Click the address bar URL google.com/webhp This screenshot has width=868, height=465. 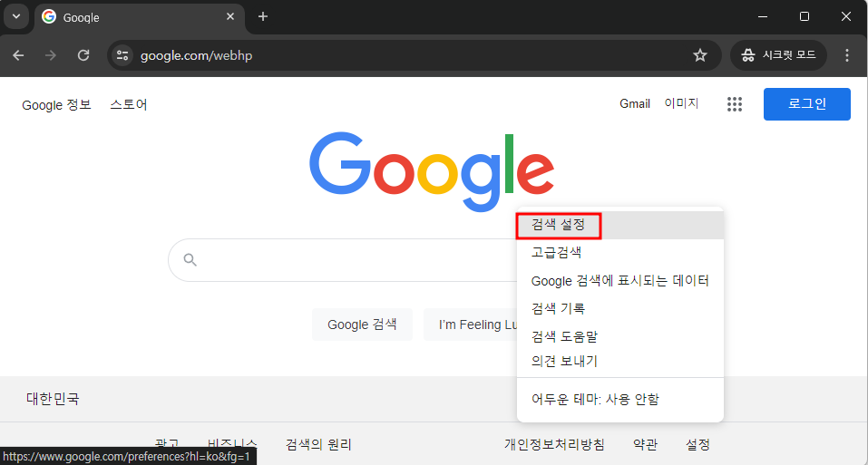[x=196, y=56]
